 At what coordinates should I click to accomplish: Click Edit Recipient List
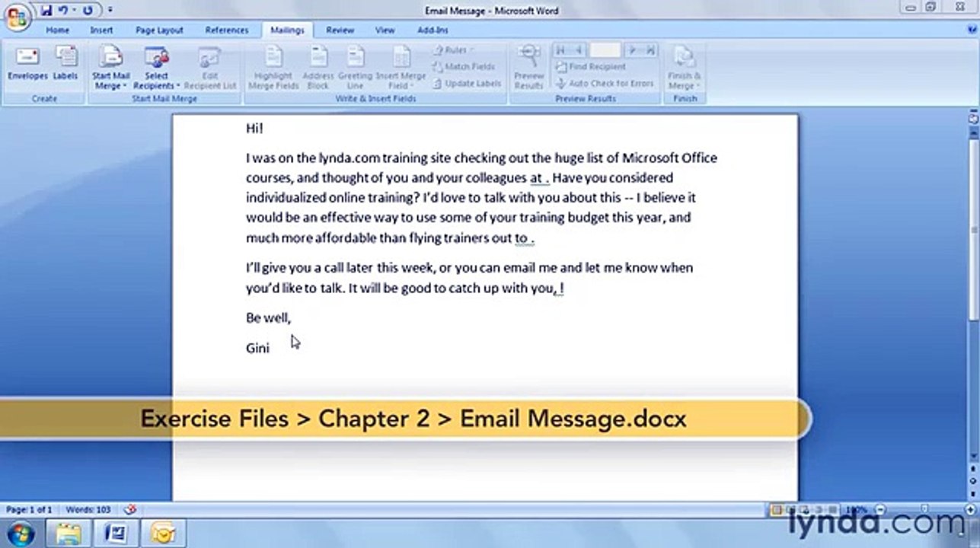point(210,68)
